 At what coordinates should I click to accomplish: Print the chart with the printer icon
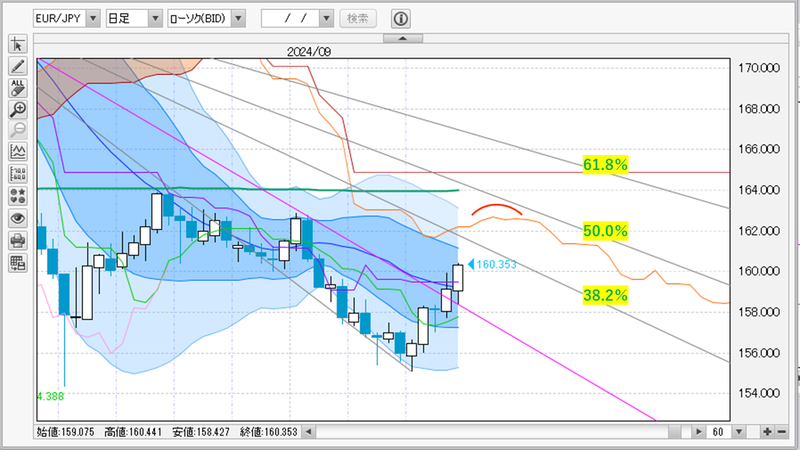click(18, 240)
